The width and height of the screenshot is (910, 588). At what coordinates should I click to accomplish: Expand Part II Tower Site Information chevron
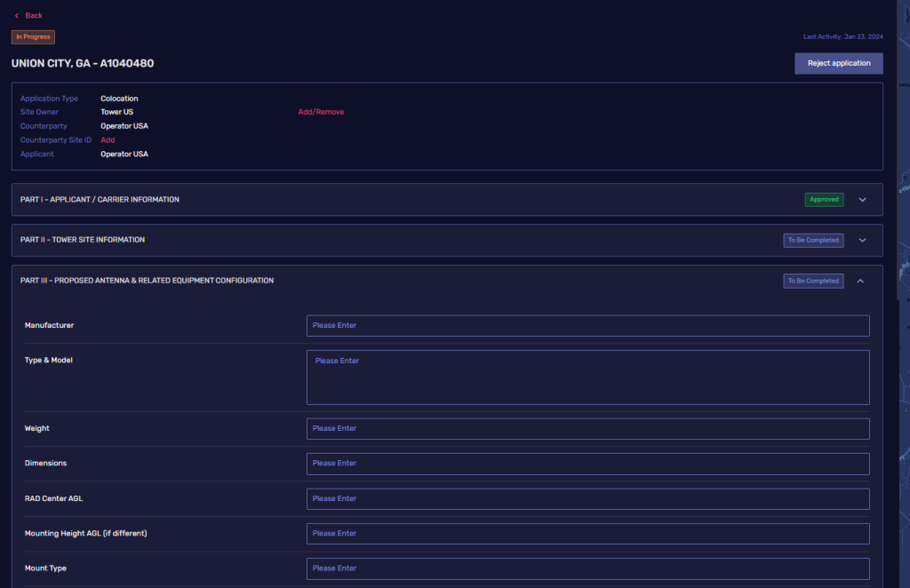[x=862, y=241]
